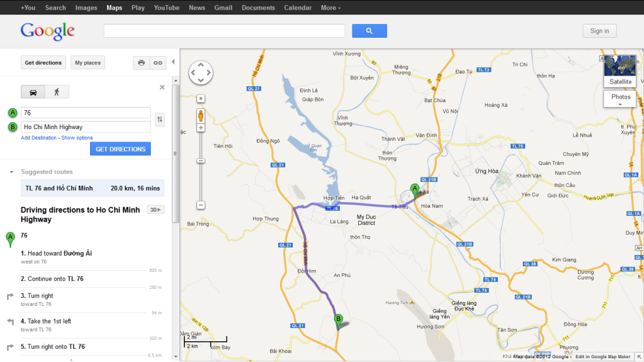Image resolution: width=644 pixels, height=362 pixels.
Task: Click the GET DIRECTIONS blue button
Action: [120, 149]
